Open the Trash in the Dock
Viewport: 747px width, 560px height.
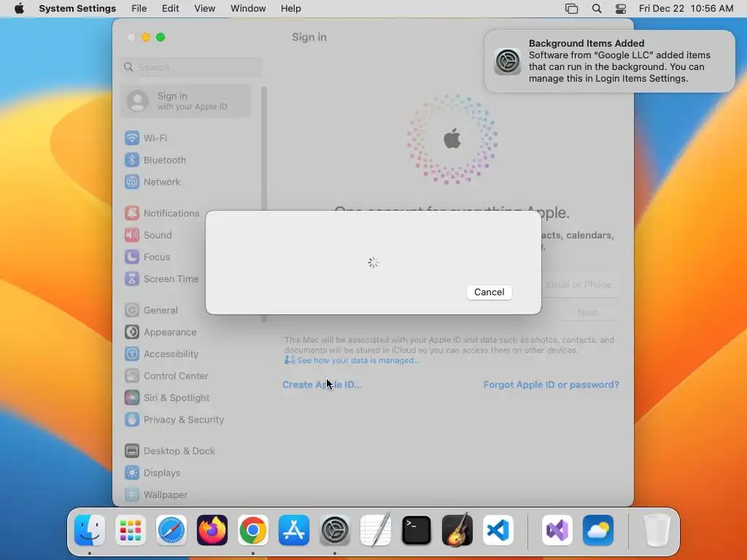coord(657,530)
